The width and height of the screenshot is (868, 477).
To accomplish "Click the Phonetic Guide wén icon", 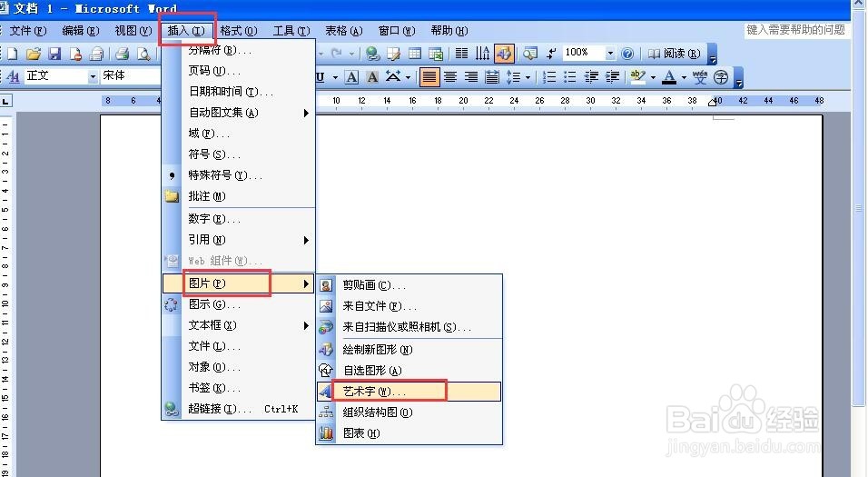I will click(700, 77).
